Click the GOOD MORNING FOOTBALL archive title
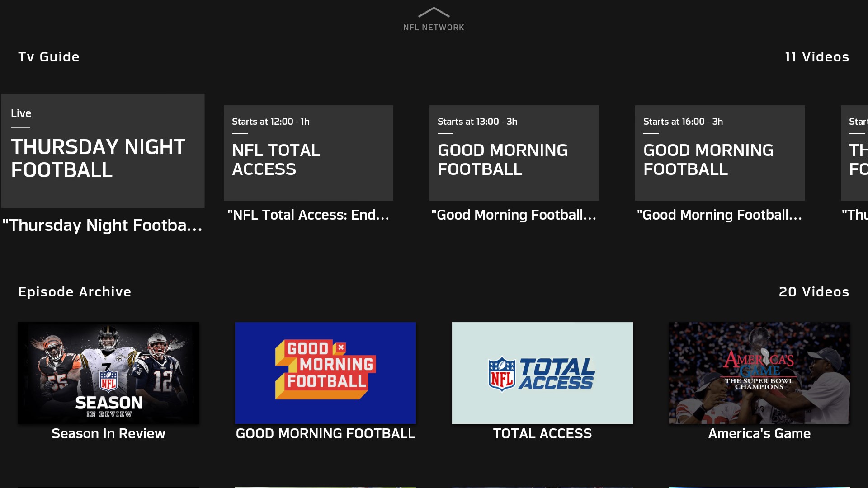Viewport: 868px width, 488px height. tap(325, 433)
